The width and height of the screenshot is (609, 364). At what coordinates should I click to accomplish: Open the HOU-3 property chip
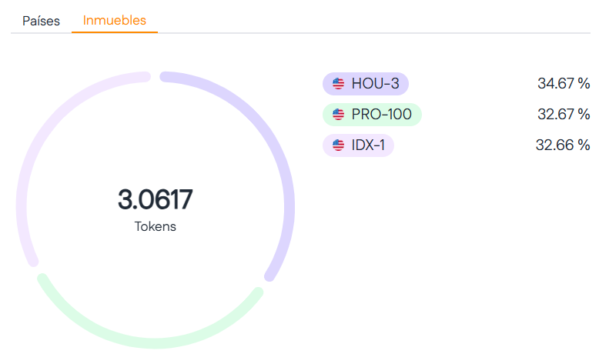tap(366, 84)
